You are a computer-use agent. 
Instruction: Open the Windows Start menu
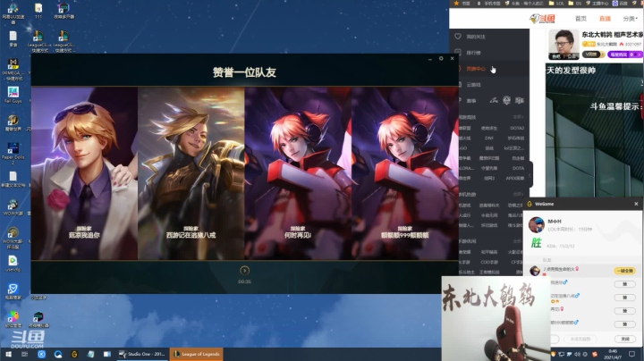click(8, 354)
